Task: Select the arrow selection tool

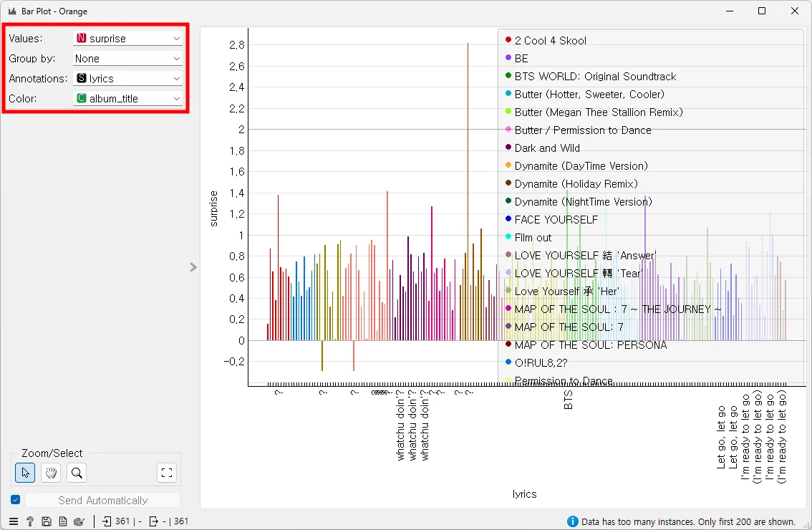Action: point(26,473)
